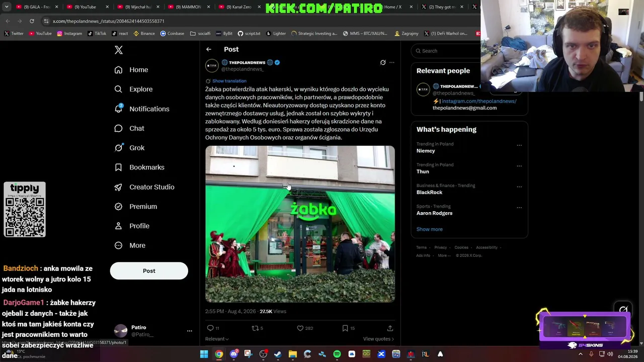
Task: Open the TikTok bookmark
Action: (x=97, y=34)
